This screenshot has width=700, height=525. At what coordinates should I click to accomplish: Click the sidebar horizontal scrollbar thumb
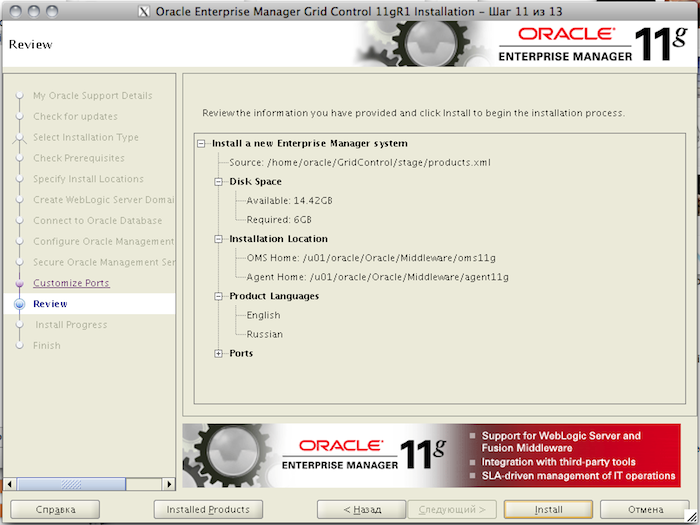(71, 484)
